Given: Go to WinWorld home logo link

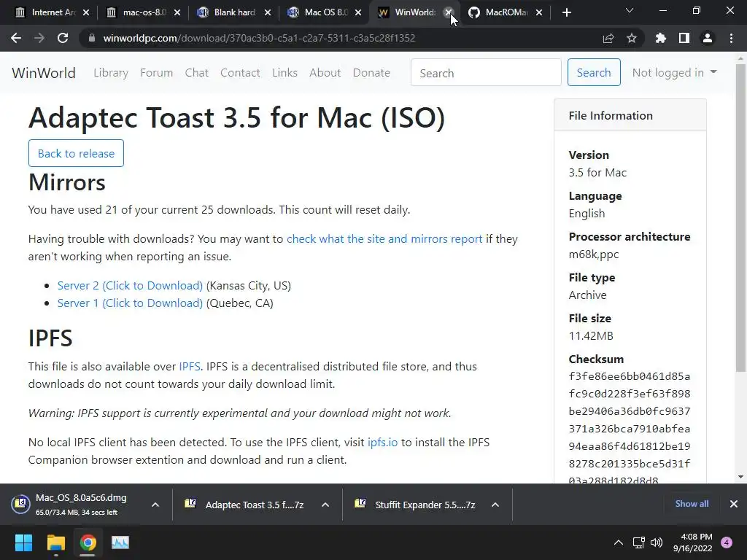Looking at the screenshot, I should (44, 73).
